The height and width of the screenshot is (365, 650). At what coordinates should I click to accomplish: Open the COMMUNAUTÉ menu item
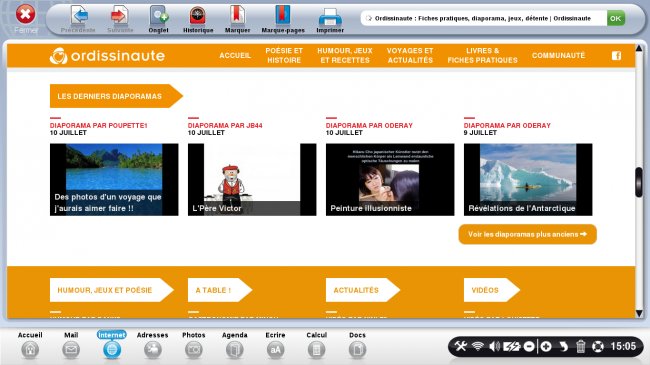point(558,56)
